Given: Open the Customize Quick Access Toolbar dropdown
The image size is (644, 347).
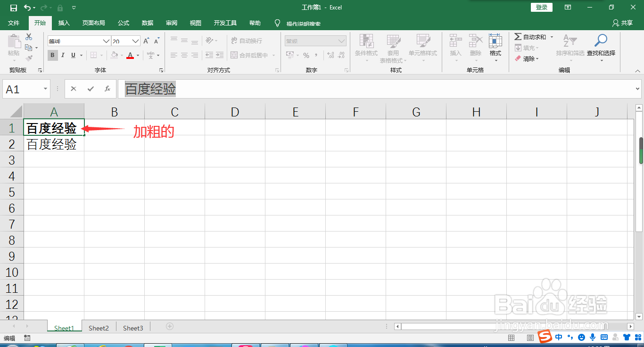Looking at the screenshot, I should coord(74,8).
